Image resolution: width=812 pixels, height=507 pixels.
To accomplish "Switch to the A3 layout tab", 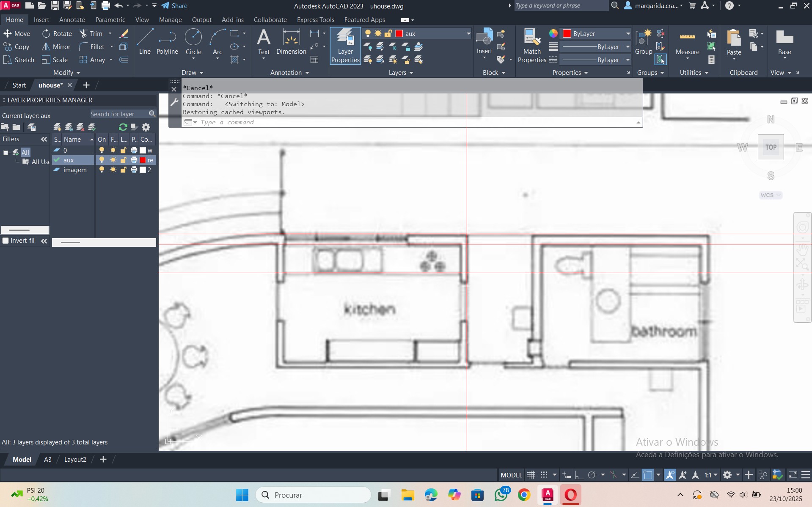I will pyautogui.click(x=48, y=460).
